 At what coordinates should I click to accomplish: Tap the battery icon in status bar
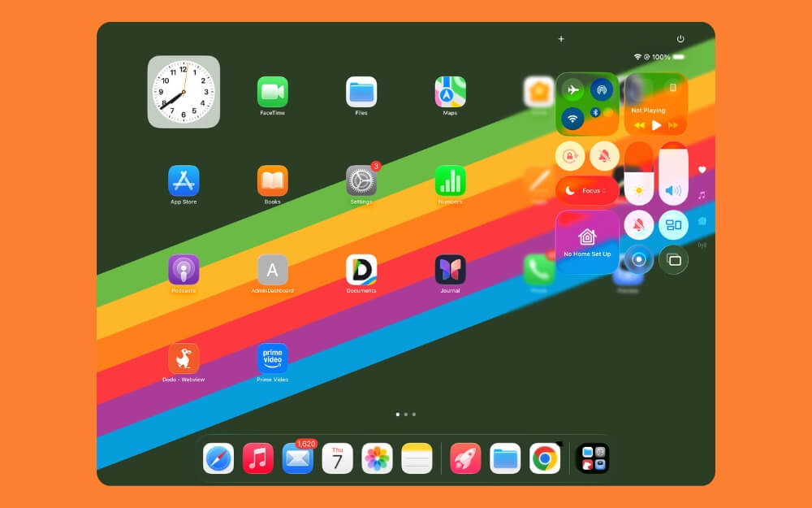click(679, 57)
